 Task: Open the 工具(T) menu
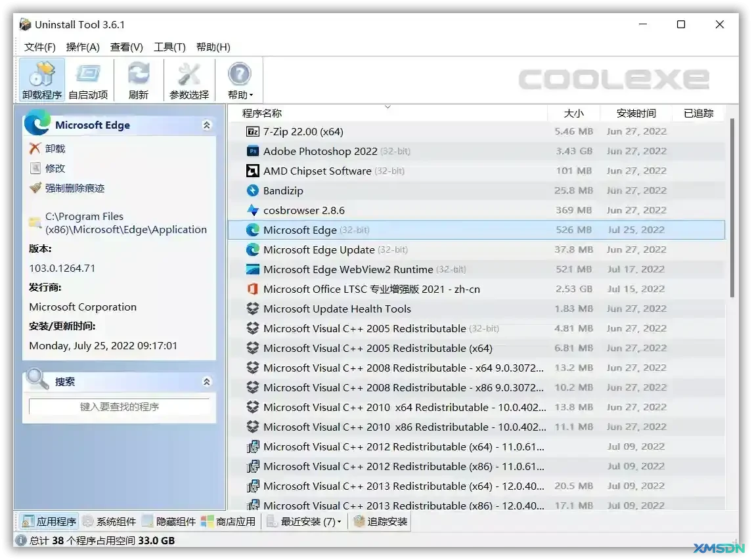(169, 47)
